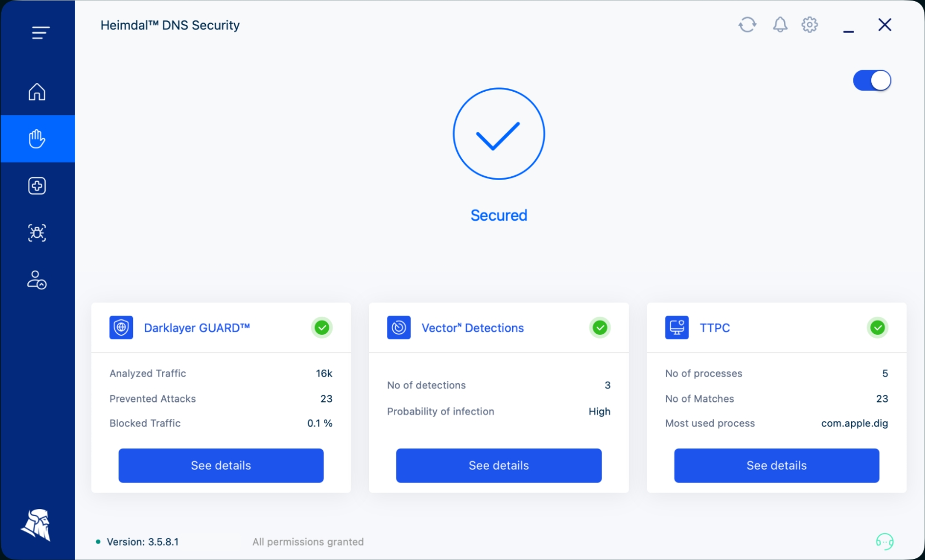
Task: See details for TTPC
Action: pos(777,466)
